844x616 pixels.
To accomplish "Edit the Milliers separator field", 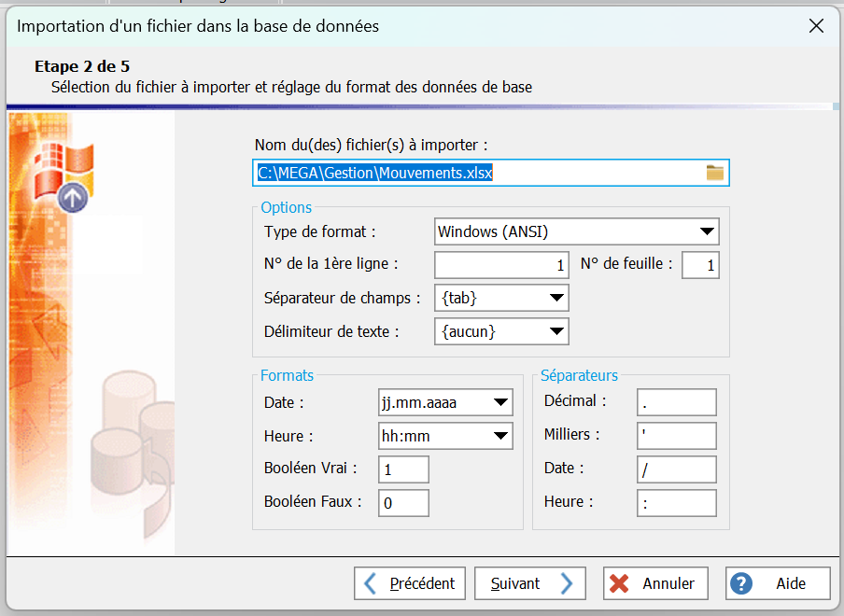I will 676,436.
